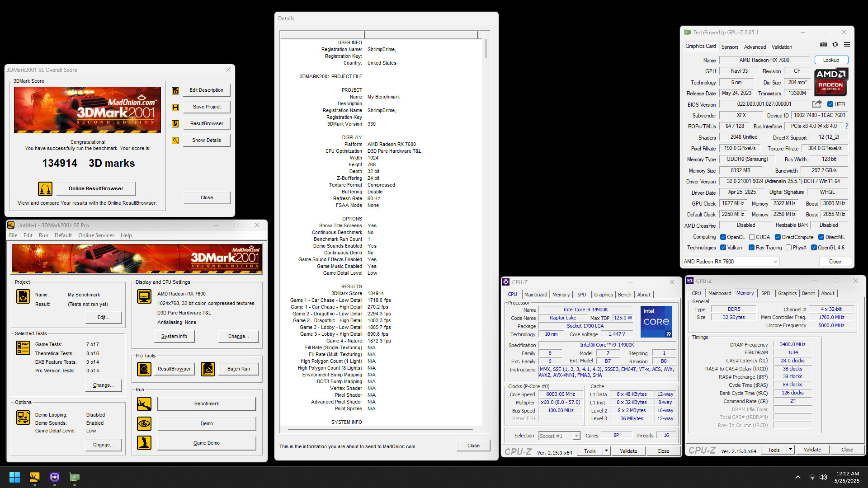The height and width of the screenshot is (488, 868).
Task: Click the Save Project floppy disk icon
Action: pos(175,107)
